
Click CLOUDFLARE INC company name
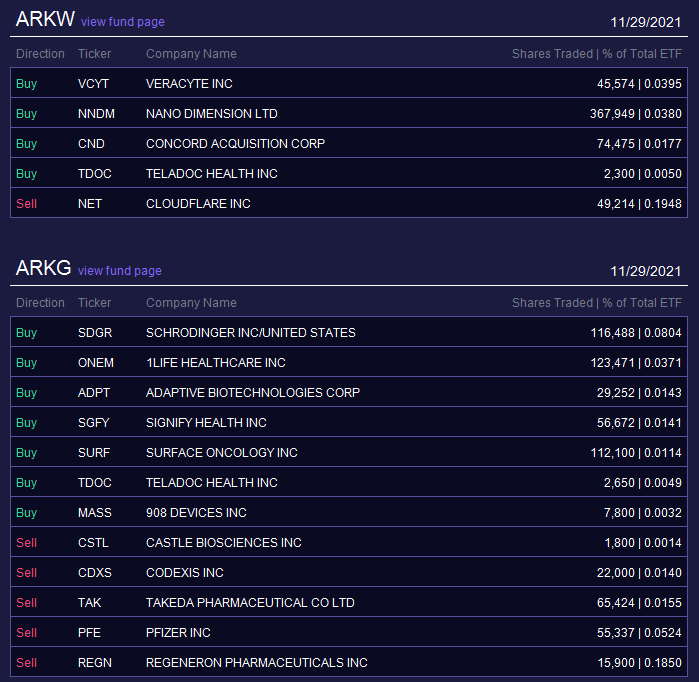pyautogui.click(x=198, y=204)
